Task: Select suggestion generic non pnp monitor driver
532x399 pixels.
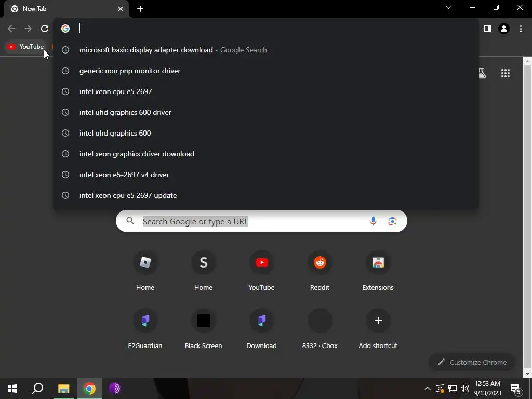Action: click(266, 71)
